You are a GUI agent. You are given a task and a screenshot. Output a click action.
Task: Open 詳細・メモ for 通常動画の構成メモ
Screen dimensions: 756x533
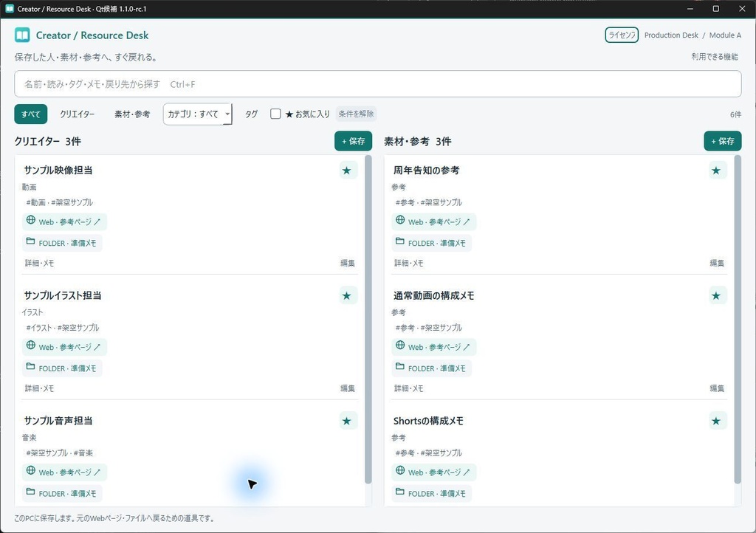tap(409, 388)
